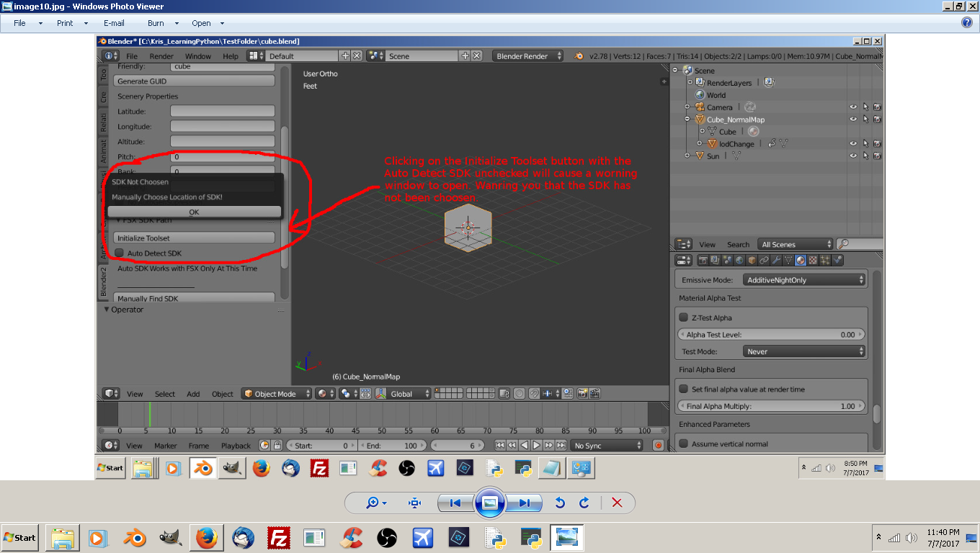The width and height of the screenshot is (980, 553).
Task: Click the Initialize Toolset button
Action: click(194, 238)
